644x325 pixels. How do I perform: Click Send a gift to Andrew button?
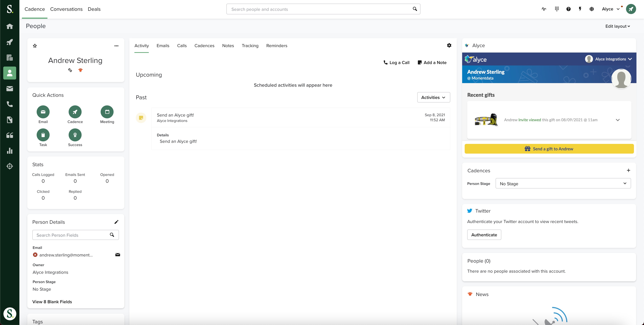click(549, 149)
